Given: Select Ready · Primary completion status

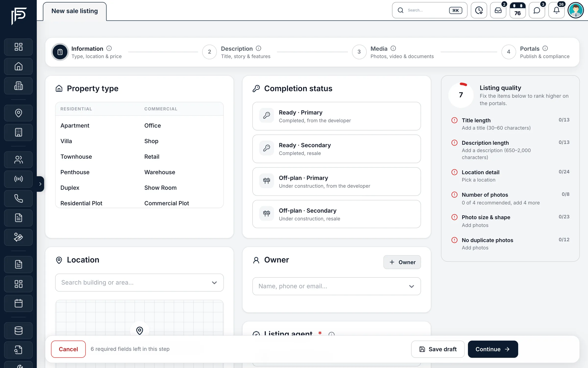Looking at the screenshot, I should point(336,116).
